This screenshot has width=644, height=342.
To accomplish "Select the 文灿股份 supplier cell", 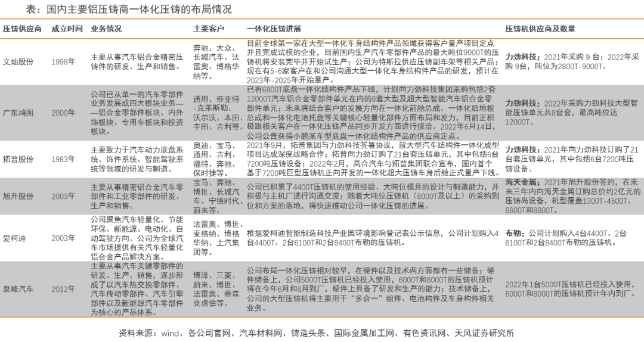I will [18, 62].
